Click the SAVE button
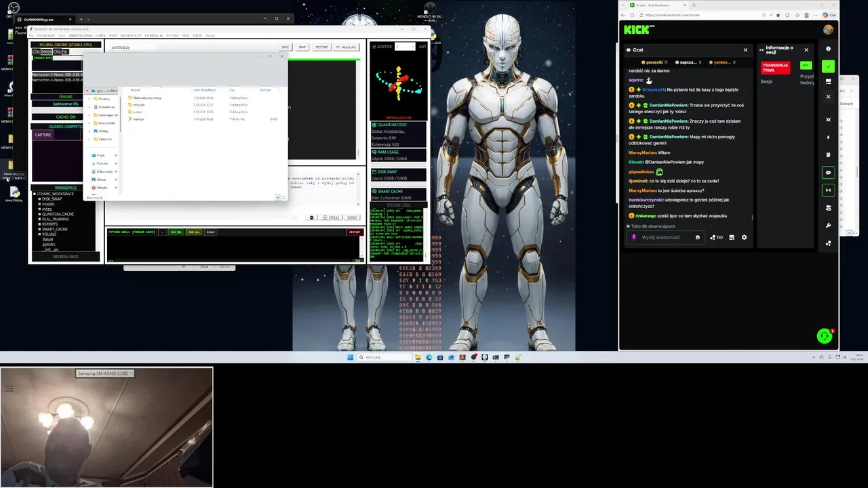This screenshot has height=488, width=868. (x=285, y=47)
